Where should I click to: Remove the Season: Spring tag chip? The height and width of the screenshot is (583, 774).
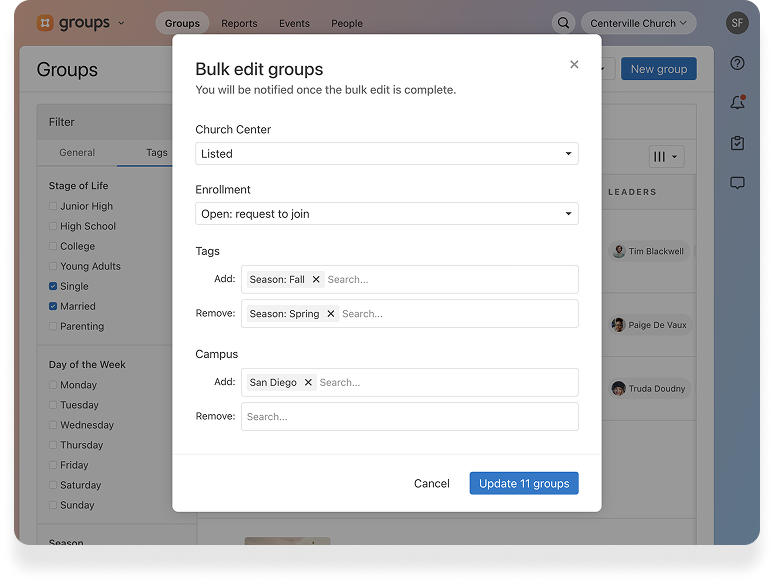[331, 313]
